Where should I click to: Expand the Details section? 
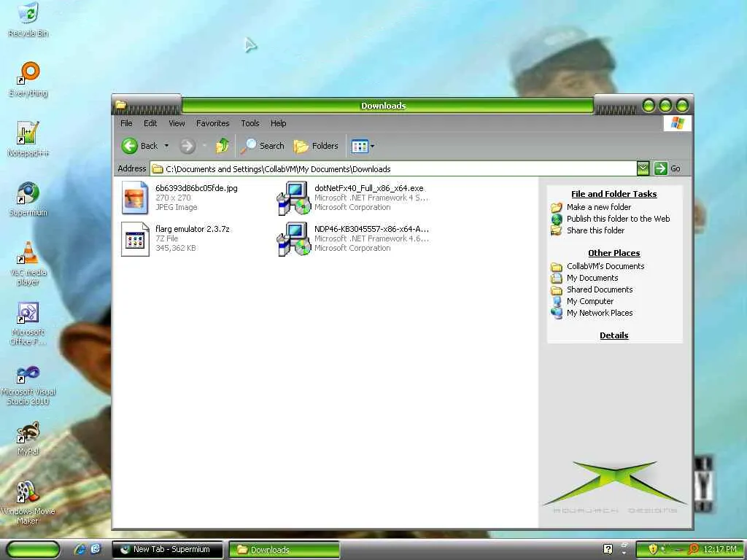pyautogui.click(x=614, y=335)
